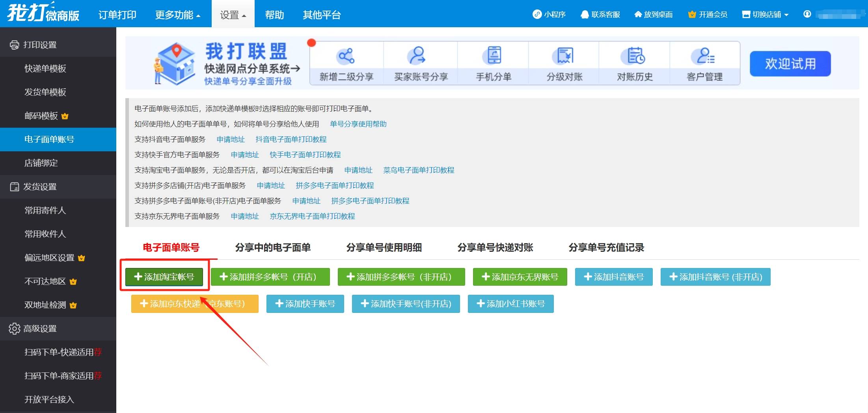Viewport: 868px width, 413px height.
Task: Click 放到桌面 home icon
Action: [638, 15]
